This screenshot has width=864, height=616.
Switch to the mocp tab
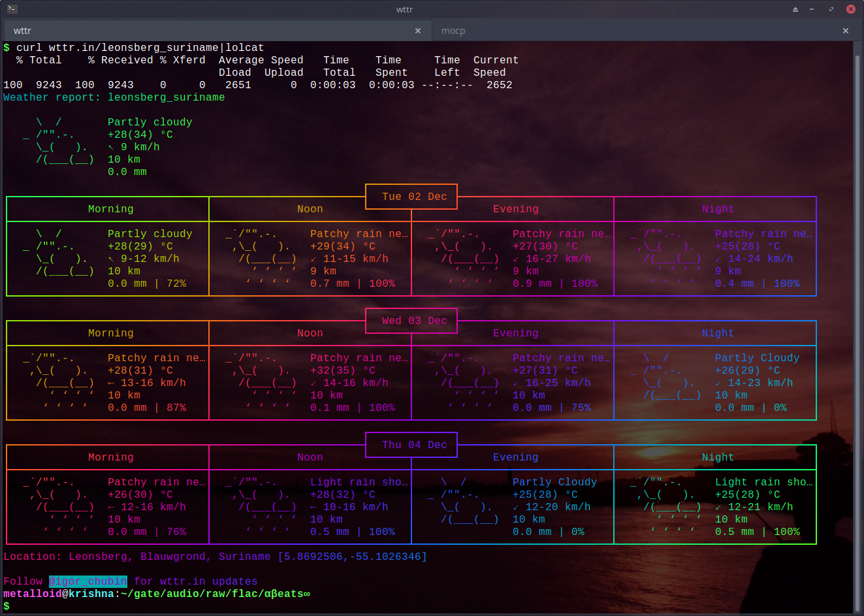[x=453, y=31]
